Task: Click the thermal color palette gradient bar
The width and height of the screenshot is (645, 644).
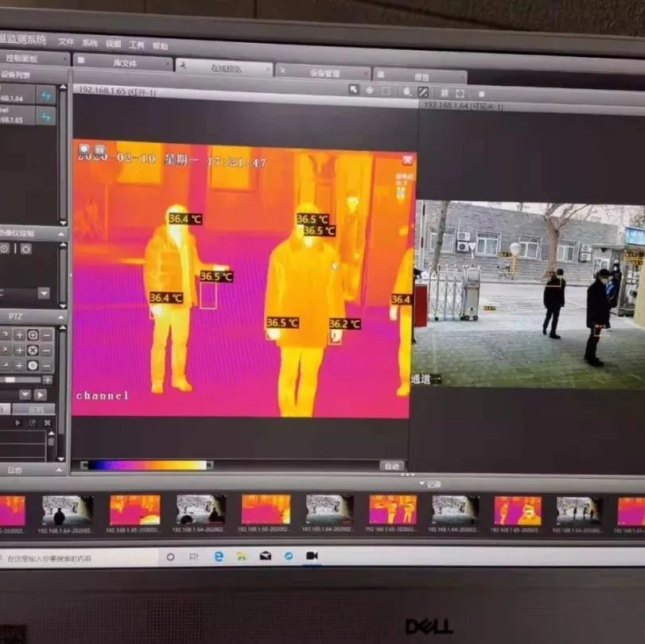Action: tap(147, 465)
